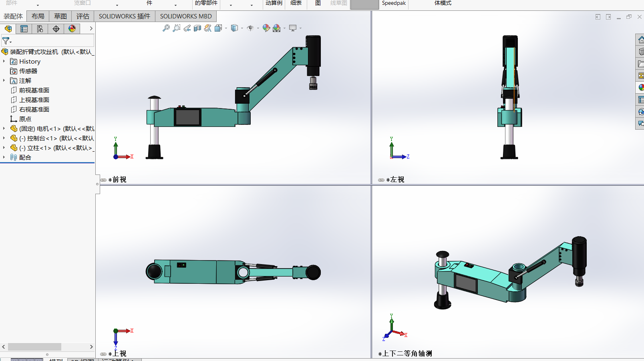Click the View Orientation cube icon
Image resolution: width=644 pixels, height=361 pixels.
pyautogui.click(x=218, y=28)
